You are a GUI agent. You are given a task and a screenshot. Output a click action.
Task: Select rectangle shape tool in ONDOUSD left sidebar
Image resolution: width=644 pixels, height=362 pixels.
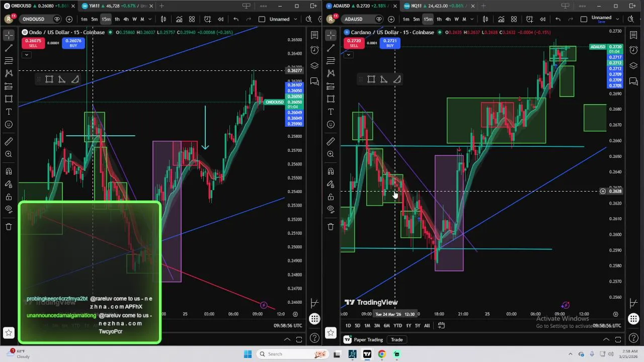pos(9,99)
